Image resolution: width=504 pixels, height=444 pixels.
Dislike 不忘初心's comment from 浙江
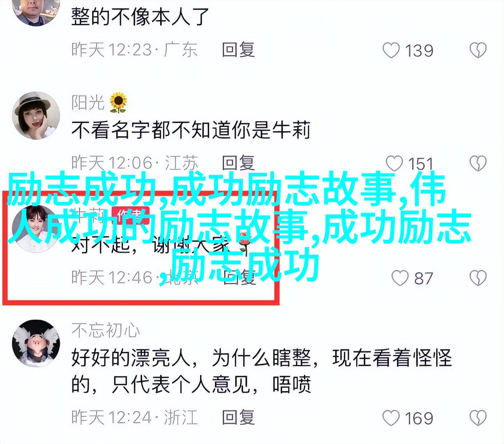tap(477, 418)
